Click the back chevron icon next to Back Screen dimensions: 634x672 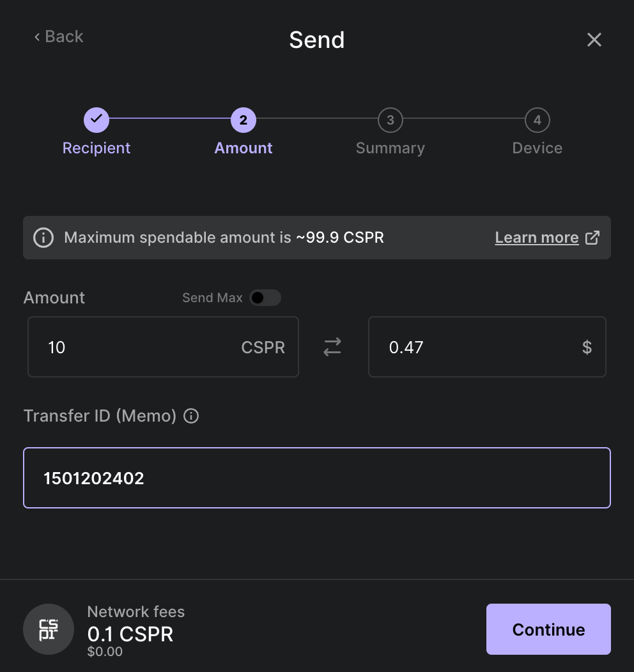pyautogui.click(x=36, y=36)
